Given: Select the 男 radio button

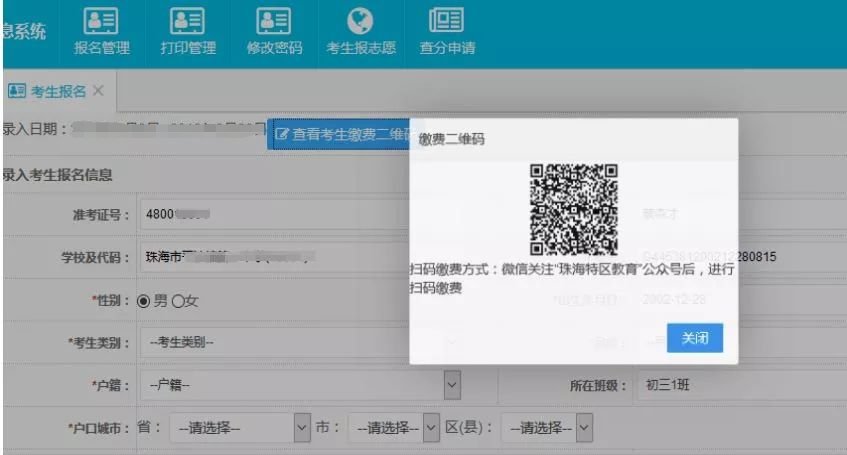Looking at the screenshot, I should 143,301.
